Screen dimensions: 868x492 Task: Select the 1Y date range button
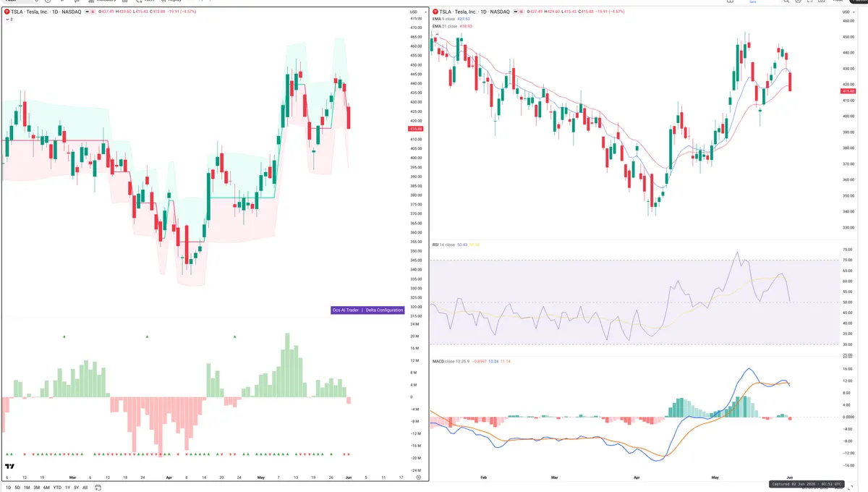(67, 488)
